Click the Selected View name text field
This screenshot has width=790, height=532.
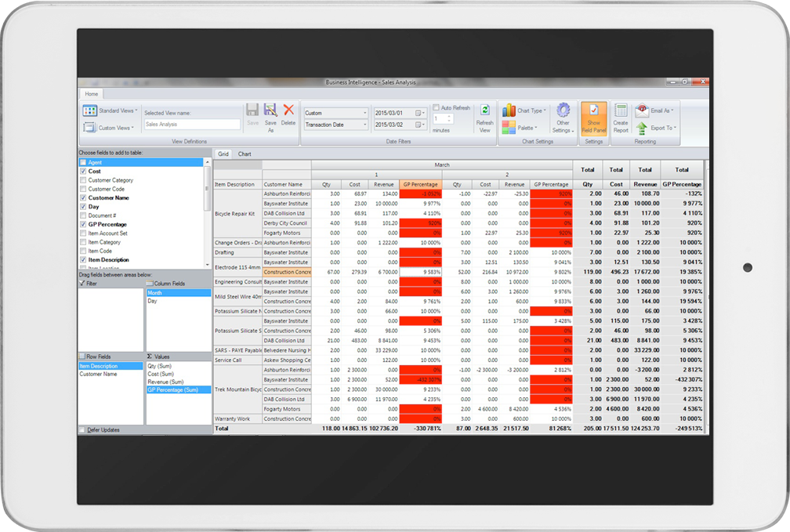coord(192,125)
